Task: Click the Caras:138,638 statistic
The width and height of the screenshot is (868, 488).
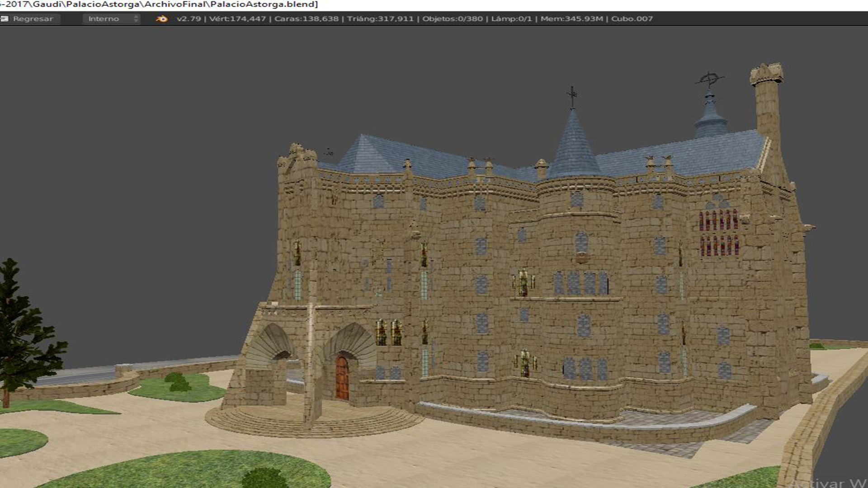Action: coord(307,19)
